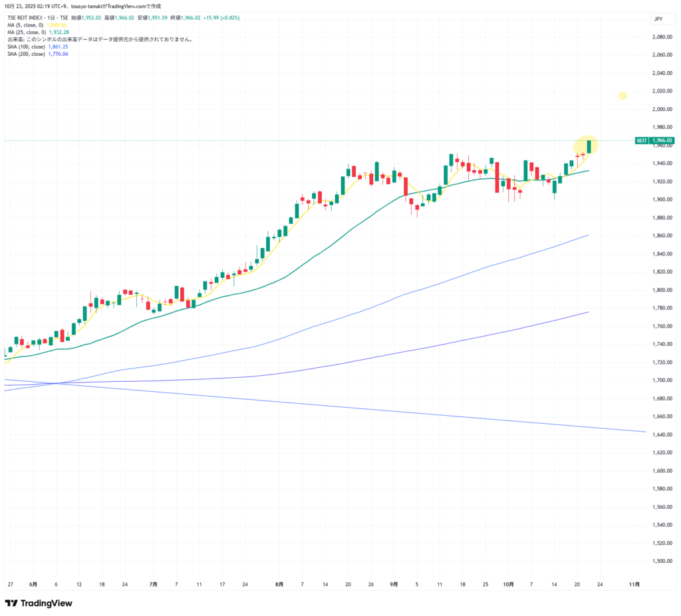Click the large red candle in early September
681x616 pixels.
pos(405,186)
